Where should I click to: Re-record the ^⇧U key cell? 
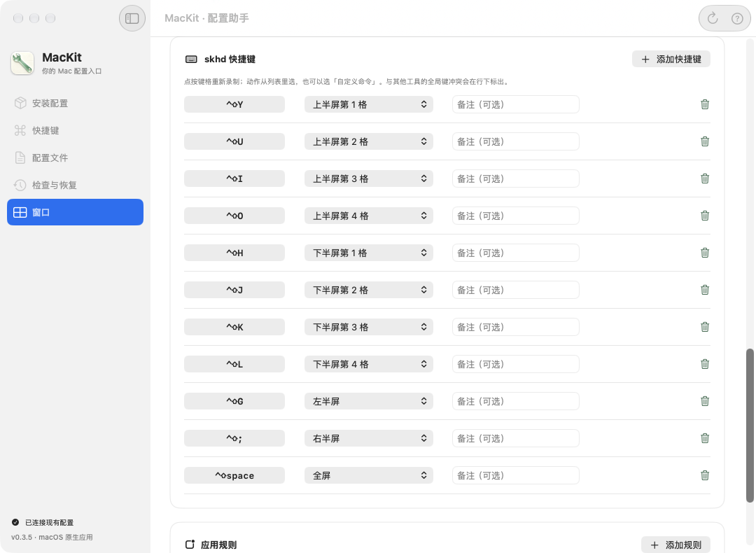pos(234,141)
